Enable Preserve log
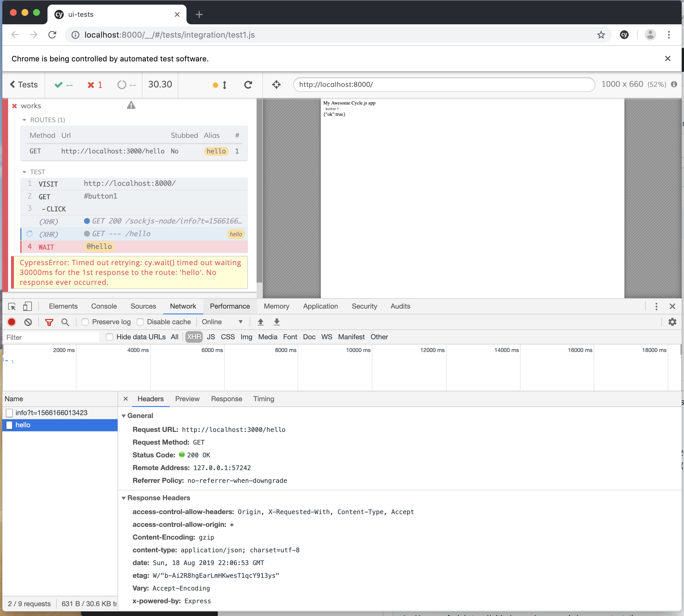Viewport: 684px width, 616px height. [85, 322]
